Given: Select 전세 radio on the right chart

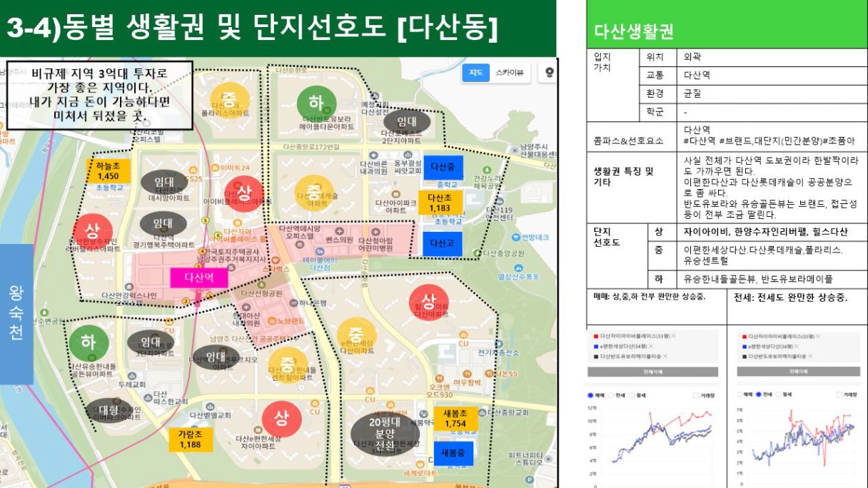Looking at the screenshot, I should pos(758,395).
